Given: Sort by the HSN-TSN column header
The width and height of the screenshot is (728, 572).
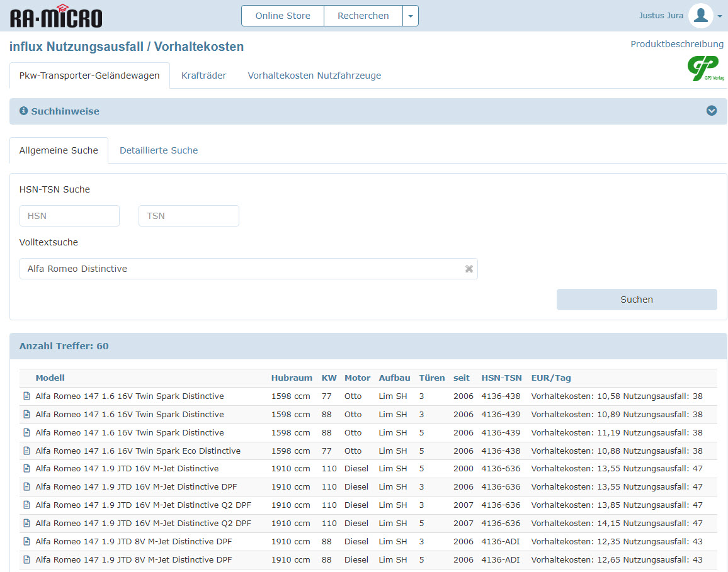Looking at the screenshot, I should pyautogui.click(x=501, y=378).
